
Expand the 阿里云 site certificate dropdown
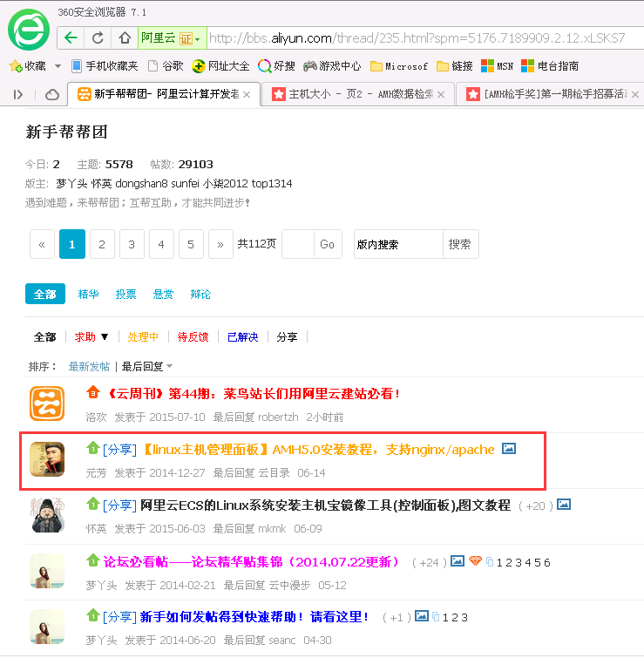(199, 38)
